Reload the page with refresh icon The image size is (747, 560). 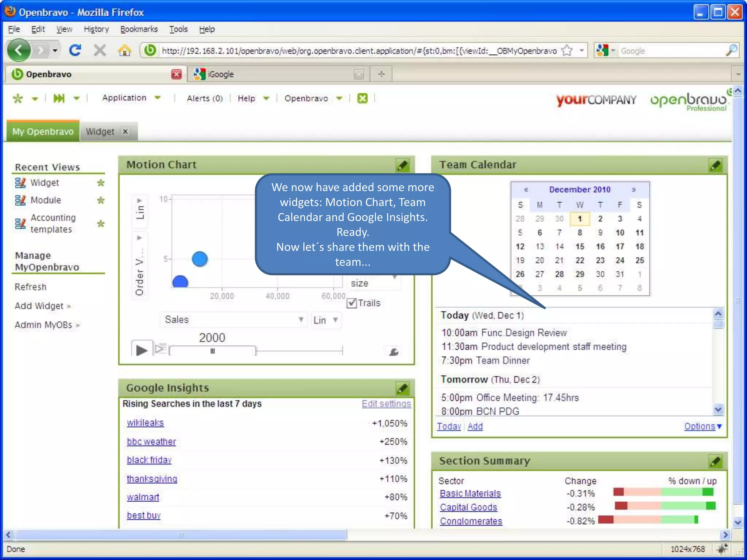coord(76,50)
